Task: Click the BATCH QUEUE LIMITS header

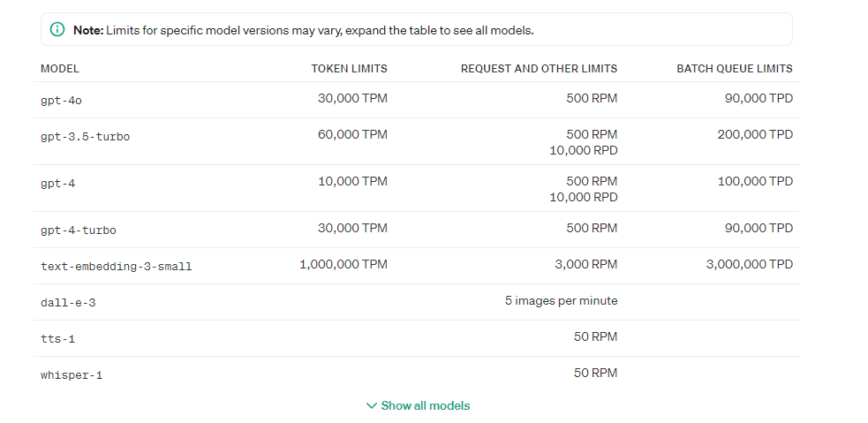Action: click(734, 69)
